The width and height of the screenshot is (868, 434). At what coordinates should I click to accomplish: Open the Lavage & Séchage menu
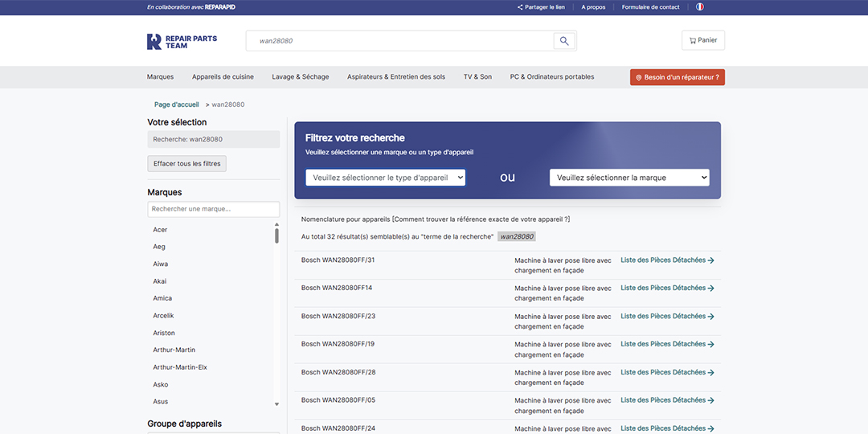click(x=301, y=77)
